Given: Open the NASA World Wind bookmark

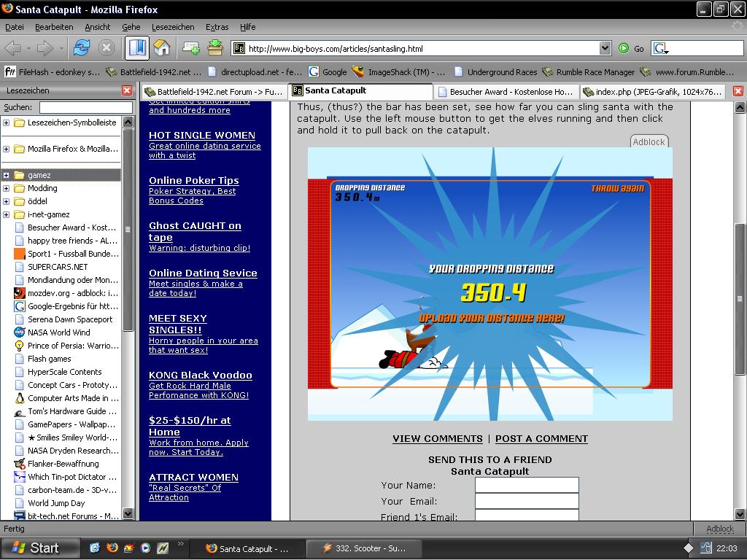Looking at the screenshot, I should pos(53,332).
